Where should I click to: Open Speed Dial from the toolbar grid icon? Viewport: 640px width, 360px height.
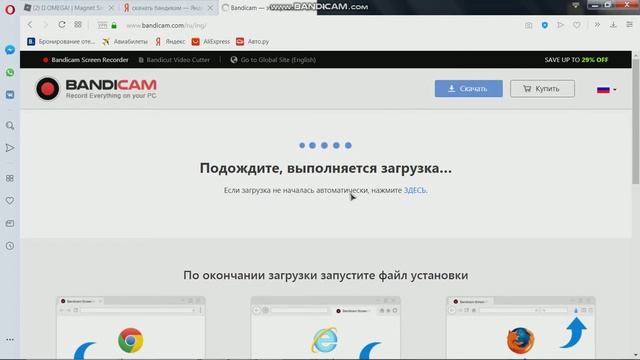pos(78,25)
